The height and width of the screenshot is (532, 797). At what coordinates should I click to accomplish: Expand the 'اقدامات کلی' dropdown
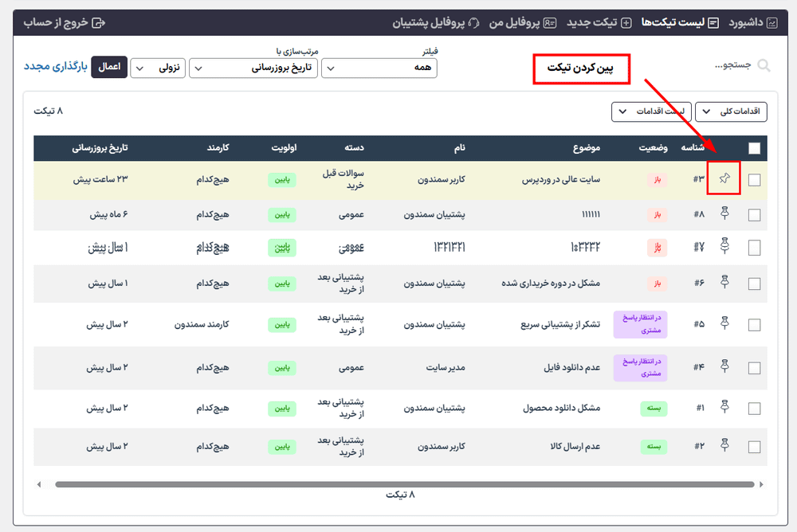[x=730, y=111]
